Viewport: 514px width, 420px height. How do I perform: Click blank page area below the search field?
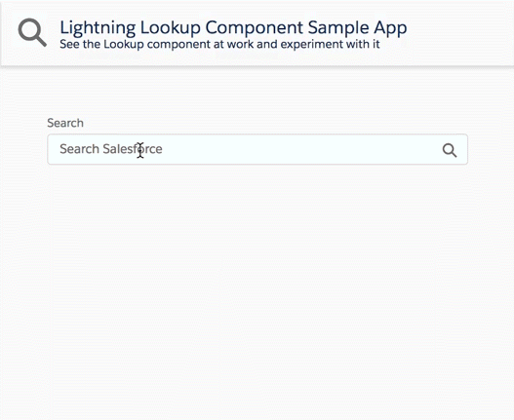tap(257, 279)
